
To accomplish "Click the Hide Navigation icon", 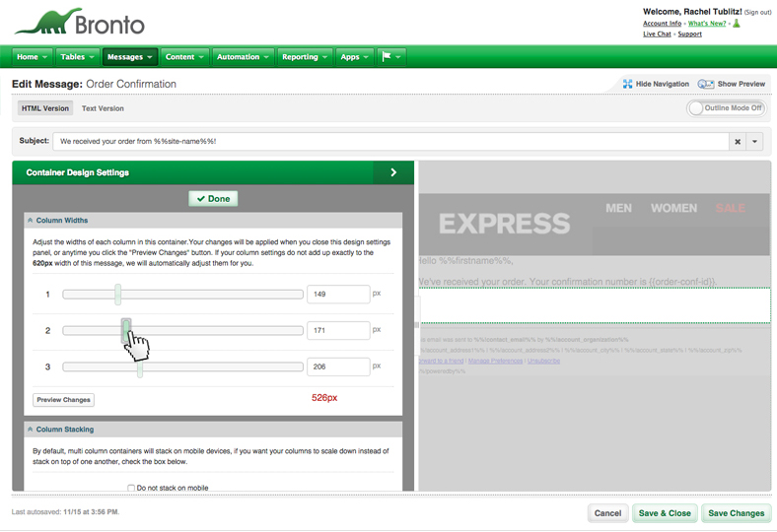I will tap(627, 85).
